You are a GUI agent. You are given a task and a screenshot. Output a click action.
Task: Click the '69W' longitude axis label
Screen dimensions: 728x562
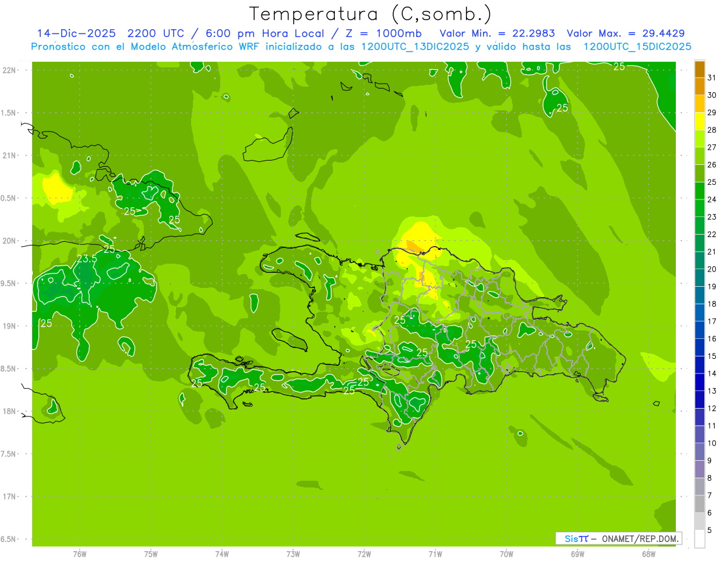(578, 554)
